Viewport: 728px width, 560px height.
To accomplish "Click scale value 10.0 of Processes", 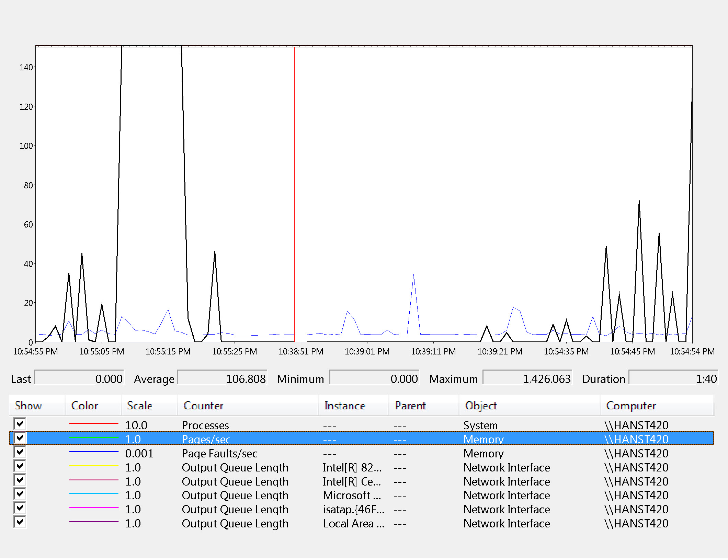I will pos(136,425).
